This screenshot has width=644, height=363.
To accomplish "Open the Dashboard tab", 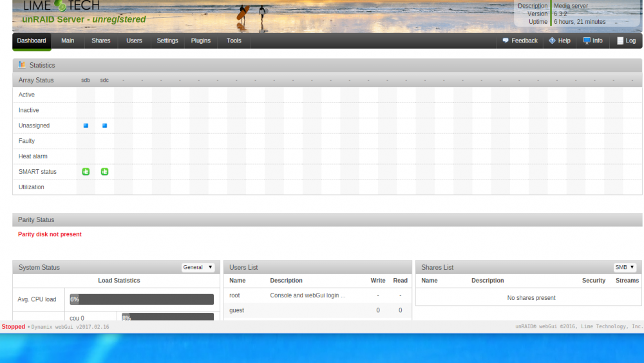I will [x=32, y=41].
